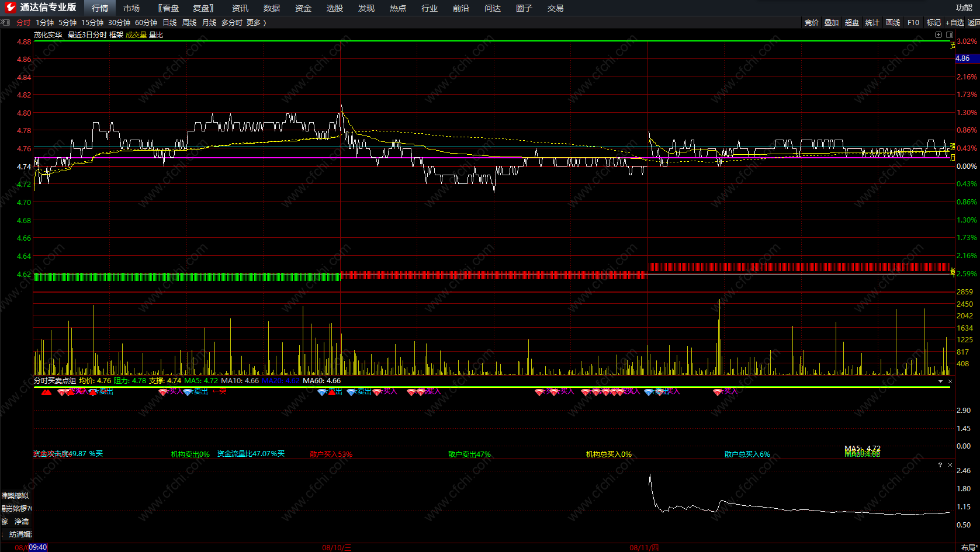Screen dimensions: 980x552
Task: Switch to the 复盘 mode
Action: [x=203, y=8]
